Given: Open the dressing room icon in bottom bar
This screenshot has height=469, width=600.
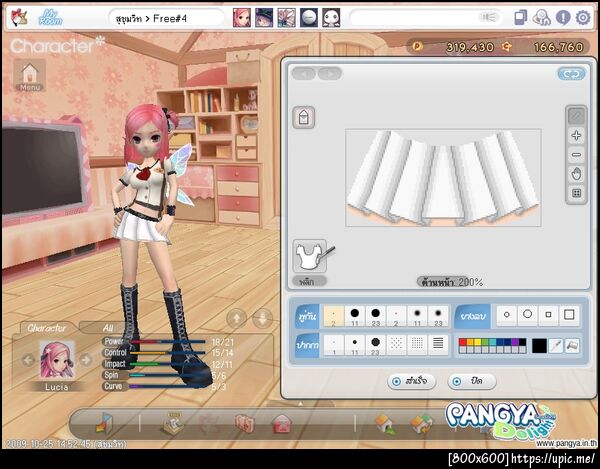Looking at the screenshot, I should pyautogui.click(x=104, y=423).
